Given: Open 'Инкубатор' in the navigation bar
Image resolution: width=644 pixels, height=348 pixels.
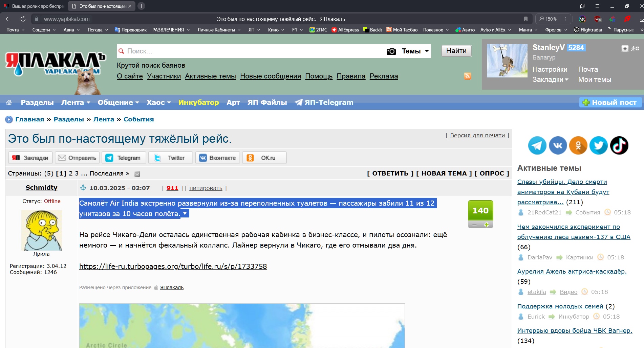Looking at the screenshot, I should pyautogui.click(x=199, y=102).
